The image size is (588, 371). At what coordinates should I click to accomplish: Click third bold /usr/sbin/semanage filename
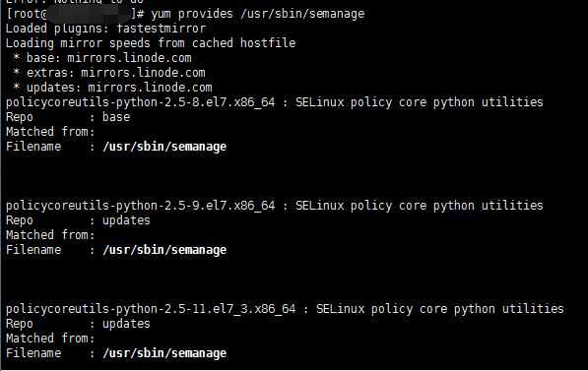pos(164,353)
